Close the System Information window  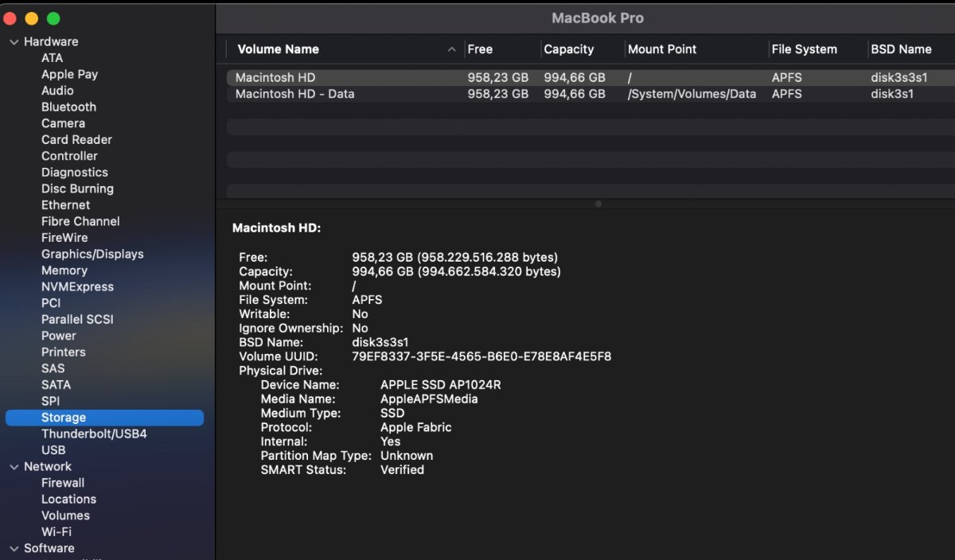[x=10, y=18]
